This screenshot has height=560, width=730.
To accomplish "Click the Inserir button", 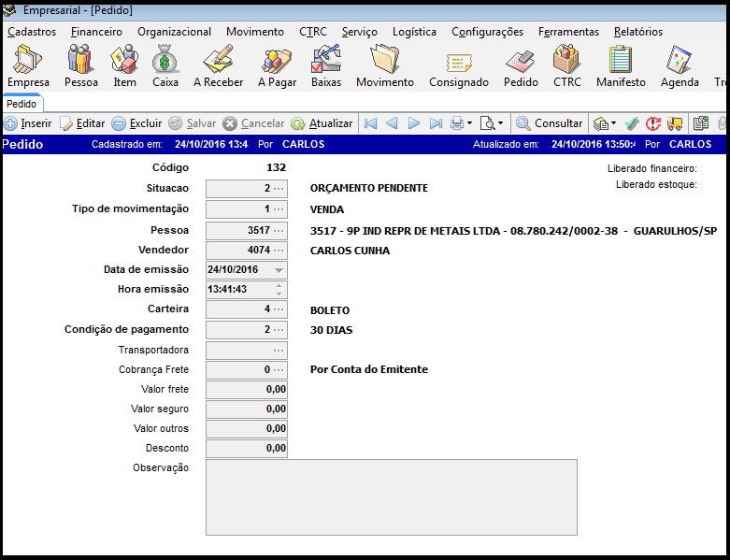I will [28, 123].
